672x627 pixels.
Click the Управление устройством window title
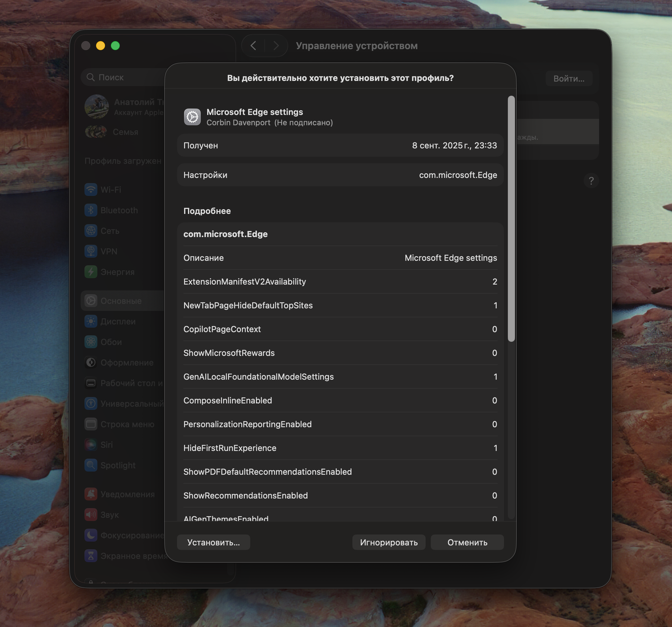click(x=357, y=46)
